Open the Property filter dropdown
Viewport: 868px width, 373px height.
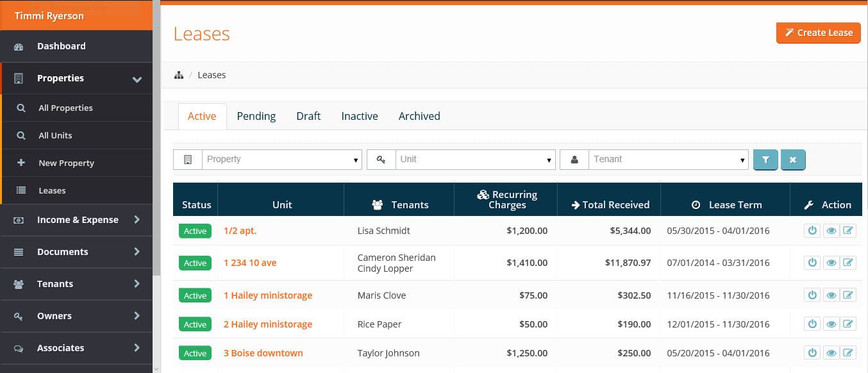[x=281, y=160]
